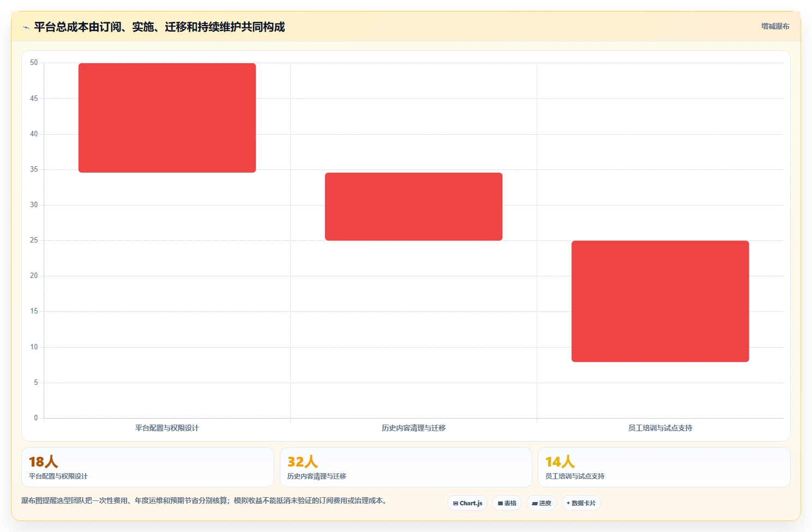Click the card title 平台总成本由订阅、实施、迁移和持续维护共同构成
Viewport: 812px width, 532px height.
click(159, 27)
